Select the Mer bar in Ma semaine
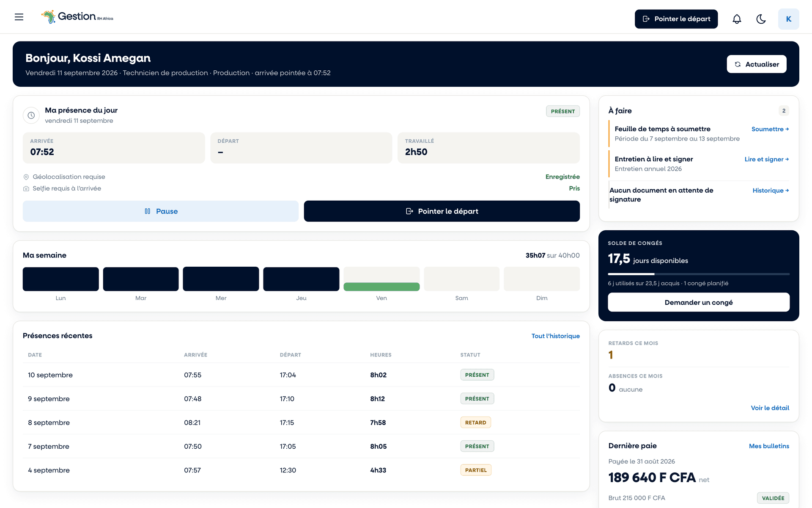The width and height of the screenshot is (812, 508). pos(221,279)
